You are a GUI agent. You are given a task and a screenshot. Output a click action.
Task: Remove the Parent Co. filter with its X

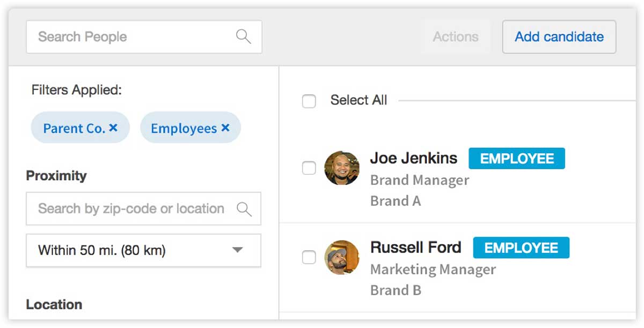113,128
